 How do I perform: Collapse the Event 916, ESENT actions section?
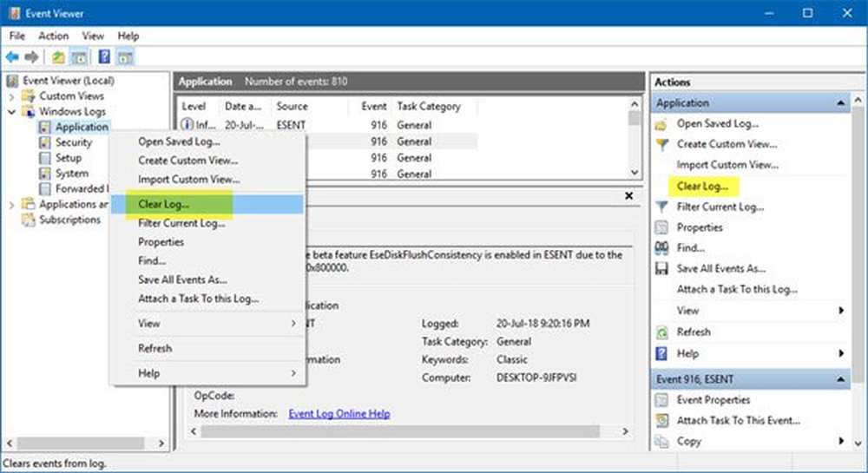841,379
